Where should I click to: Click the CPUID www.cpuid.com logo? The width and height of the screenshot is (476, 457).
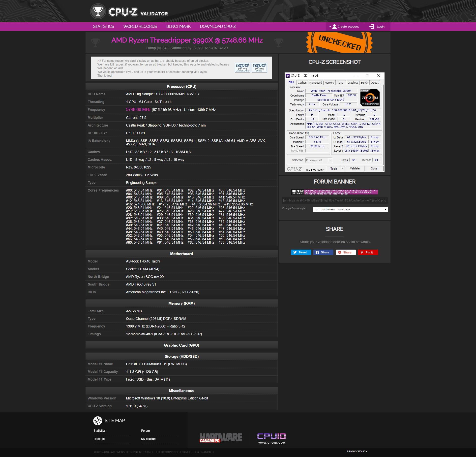click(x=271, y=438)
